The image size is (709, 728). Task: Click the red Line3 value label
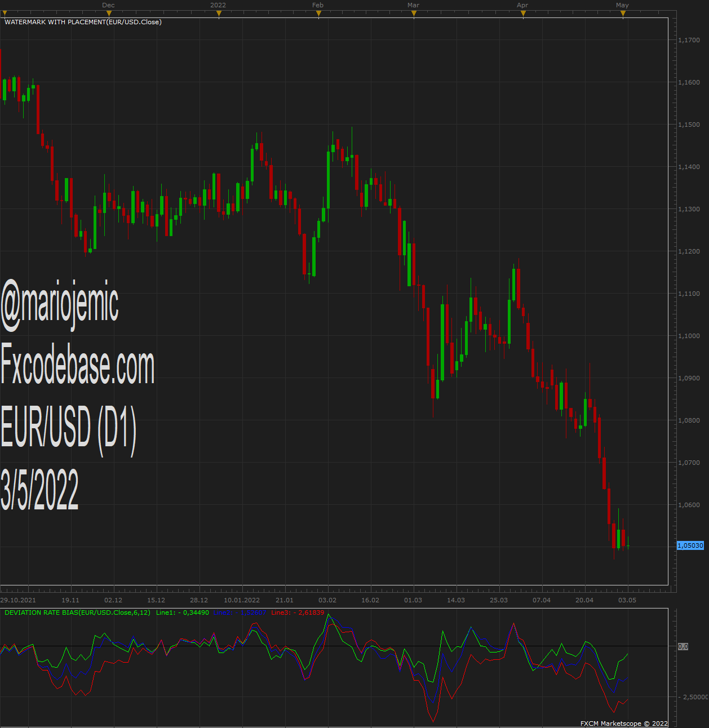(298, 612)
